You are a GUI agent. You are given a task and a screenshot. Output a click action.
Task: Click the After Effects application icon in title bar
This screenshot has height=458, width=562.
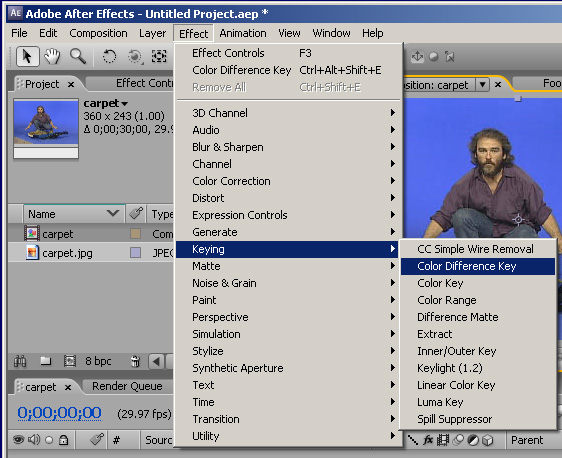[x=15, y=13]
